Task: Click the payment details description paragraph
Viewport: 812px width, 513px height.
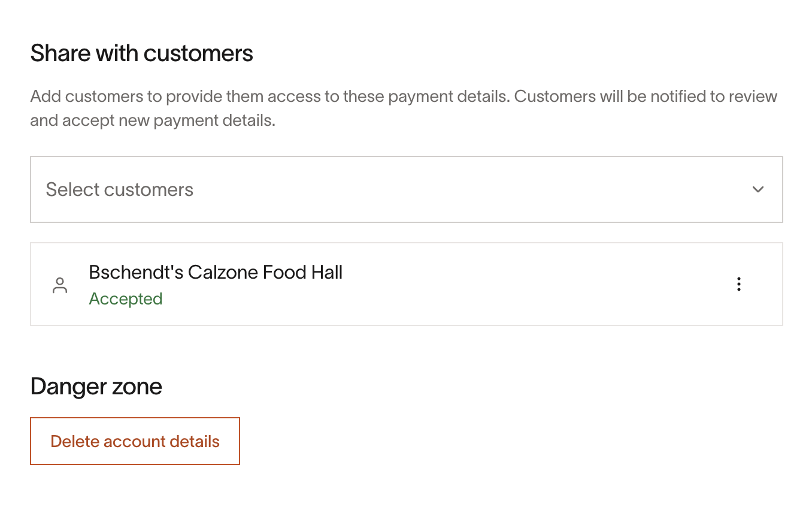Action: (x=404, y=108)
